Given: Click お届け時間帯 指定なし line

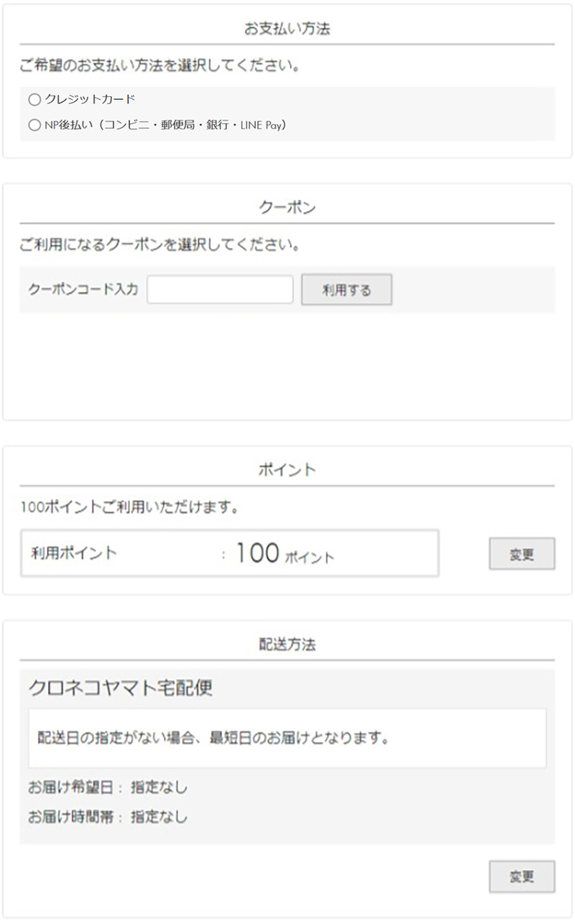Looking at the screenshot, I should pyautogui.click(x=107, y=817).
